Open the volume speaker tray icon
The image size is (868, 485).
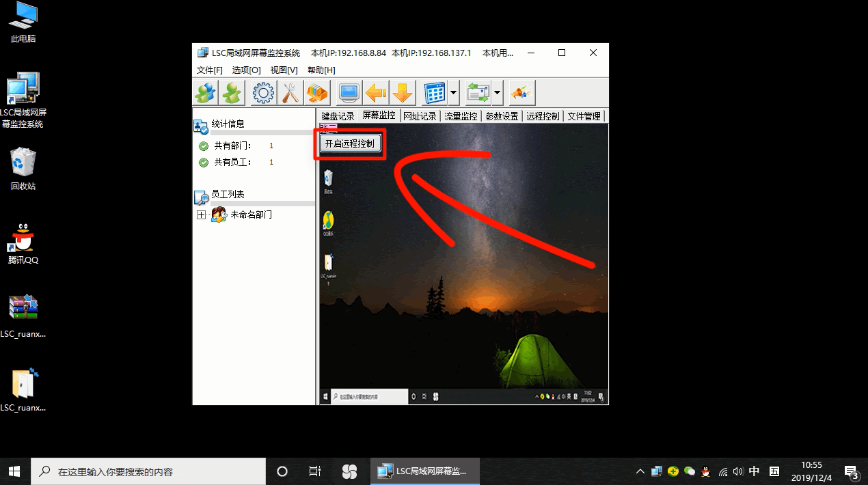pos(738,471)
